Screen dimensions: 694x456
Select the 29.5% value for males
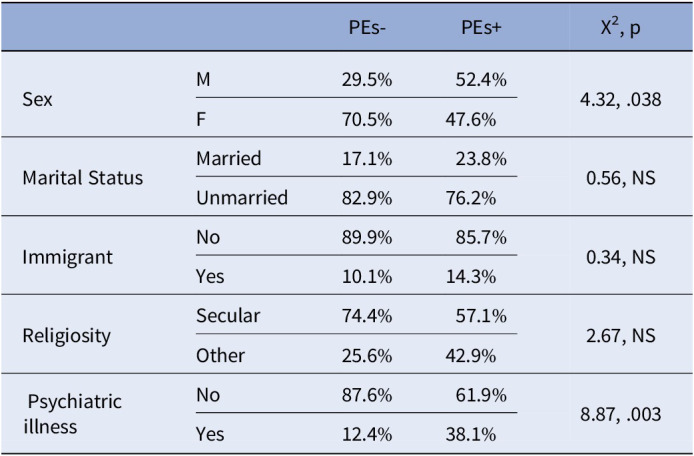click(x=366, y=80)
